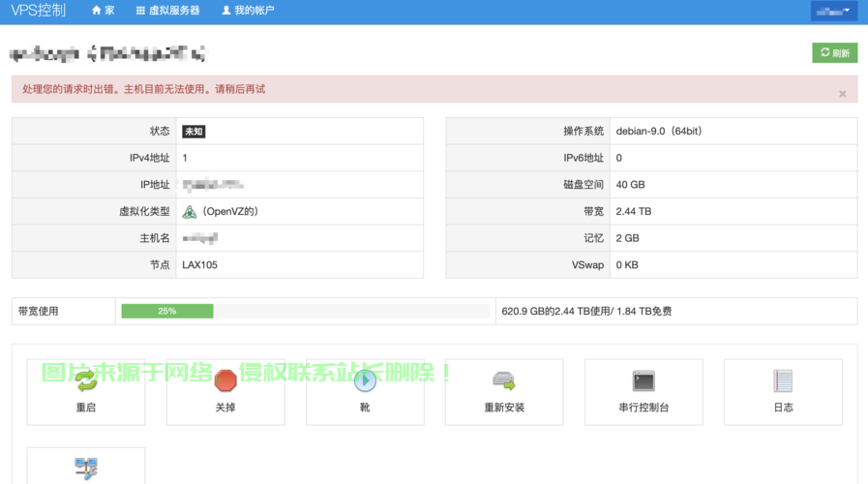Click the 重新安装 label text
868x484 pixels.
[504, 408]
